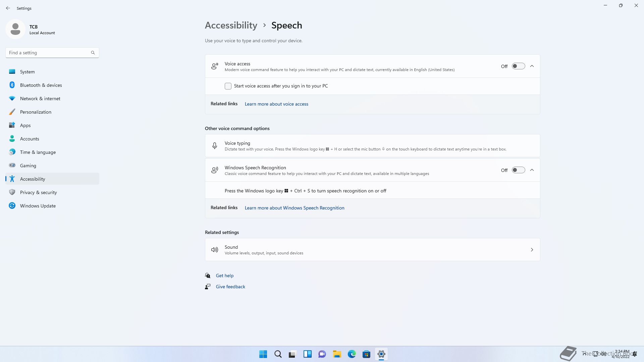Open File Explorer from taskbar
The width and height of the screenshot is (644, 362).
337,354
